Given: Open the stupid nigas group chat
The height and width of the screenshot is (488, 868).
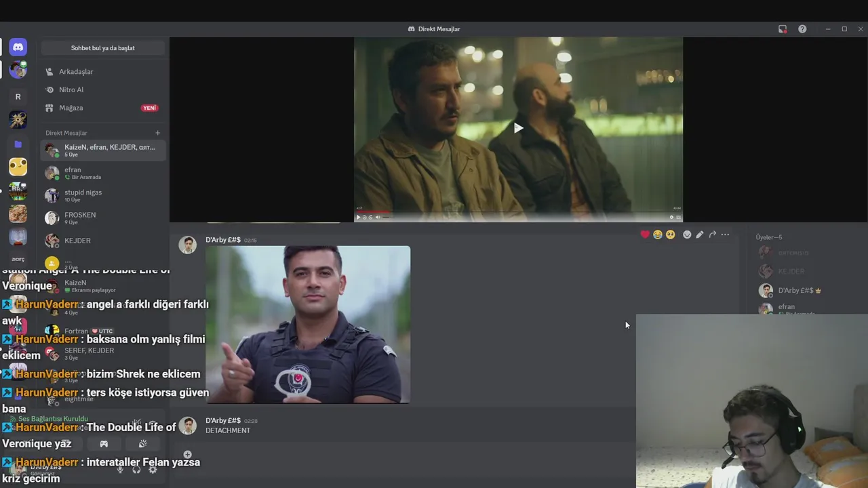Looking at the screenshot, I should pos(103,195).
